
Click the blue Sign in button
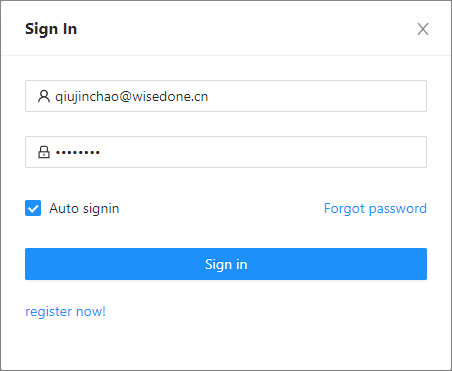pos(226,264)
